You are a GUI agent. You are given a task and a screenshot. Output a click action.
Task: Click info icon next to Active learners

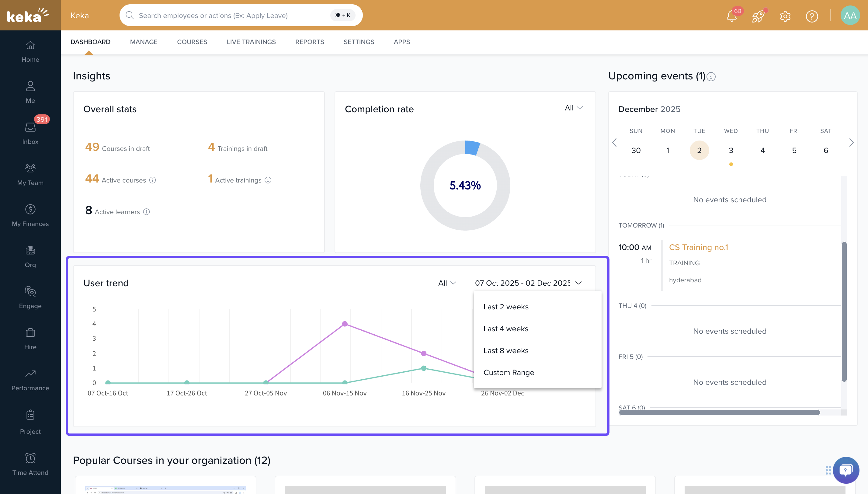pos(147,212)
